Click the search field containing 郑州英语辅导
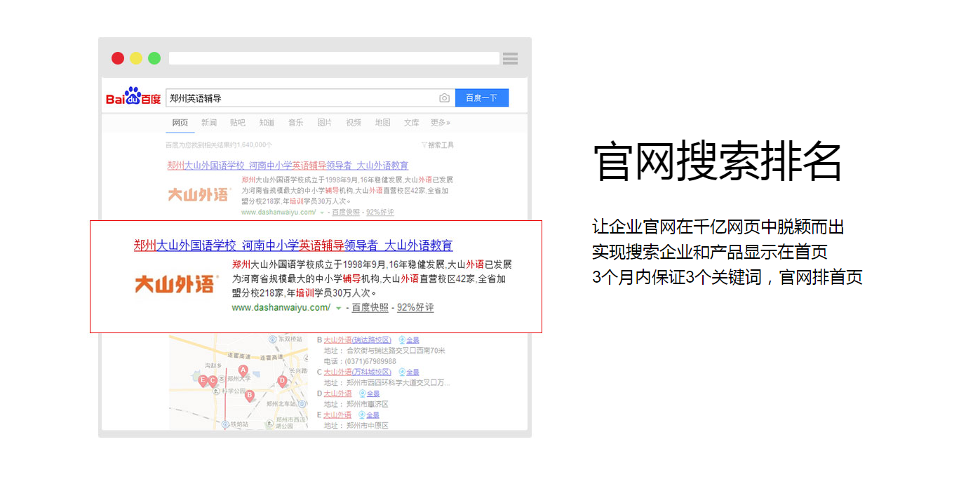This screenshot has height=491, width=980. (311, 98)
